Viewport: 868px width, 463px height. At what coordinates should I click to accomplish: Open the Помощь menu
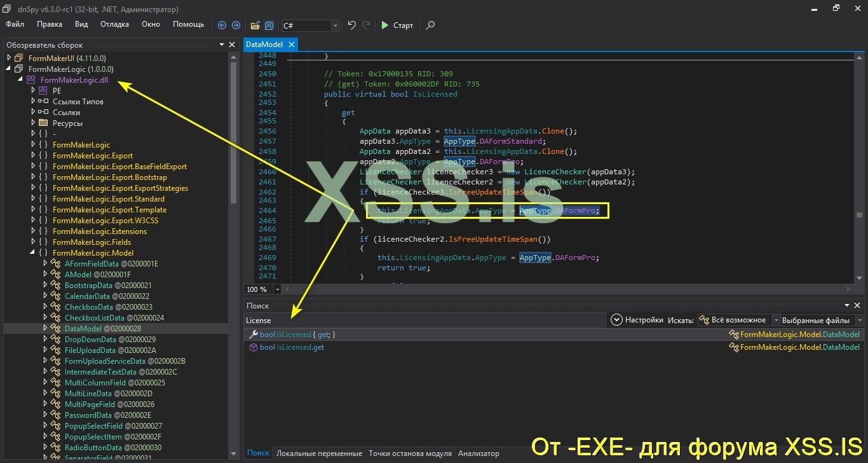click(189, 24)
